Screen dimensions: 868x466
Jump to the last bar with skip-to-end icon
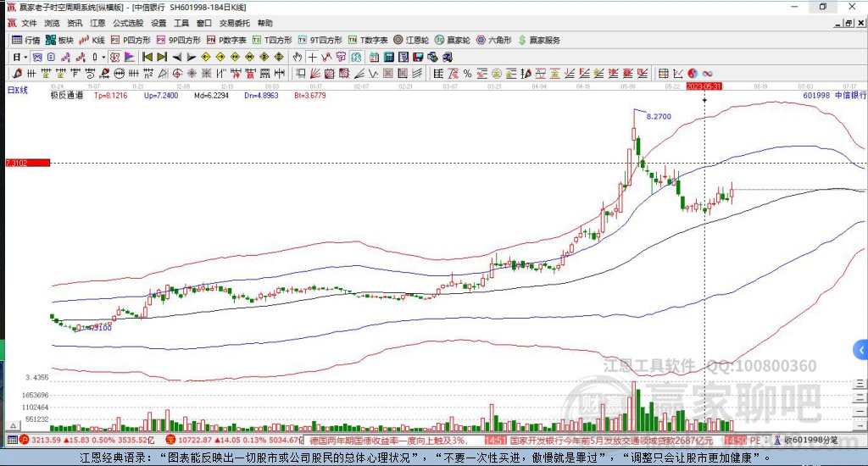(162, 57)
